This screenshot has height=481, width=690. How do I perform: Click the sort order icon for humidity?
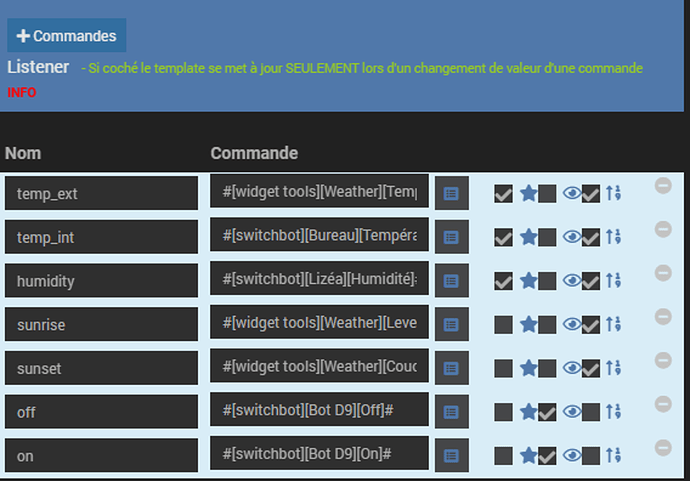613,280
